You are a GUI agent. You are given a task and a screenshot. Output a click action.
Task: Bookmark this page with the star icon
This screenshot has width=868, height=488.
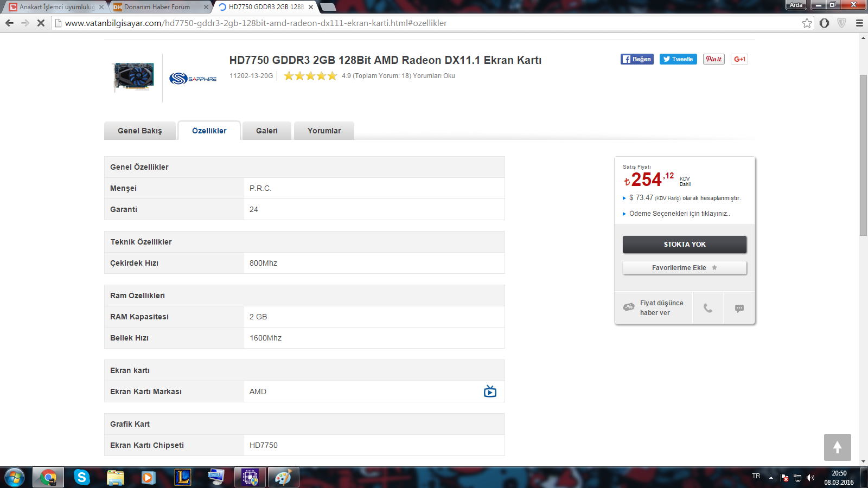(x=807, y=23)
